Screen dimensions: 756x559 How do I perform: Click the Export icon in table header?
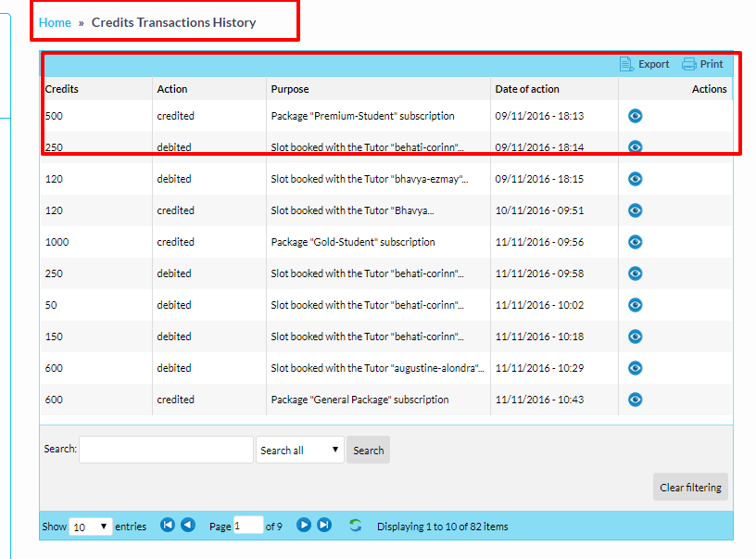[627, 65]
